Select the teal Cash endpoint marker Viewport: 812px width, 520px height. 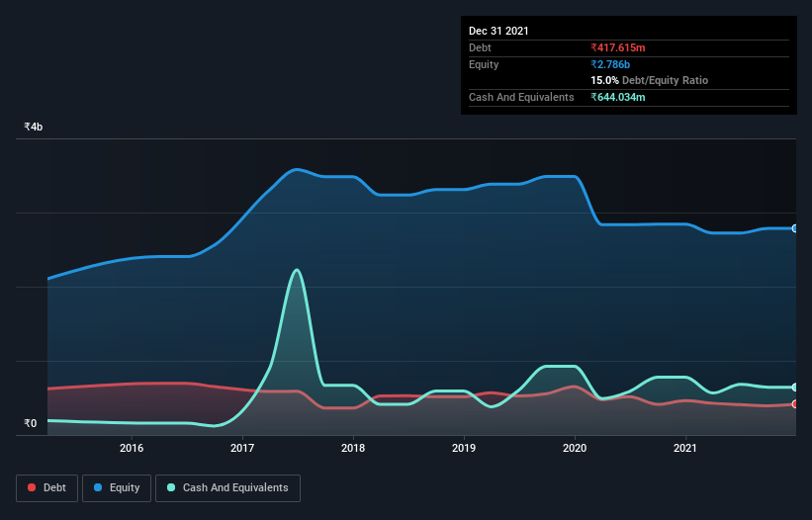click(x=795, y=387)
